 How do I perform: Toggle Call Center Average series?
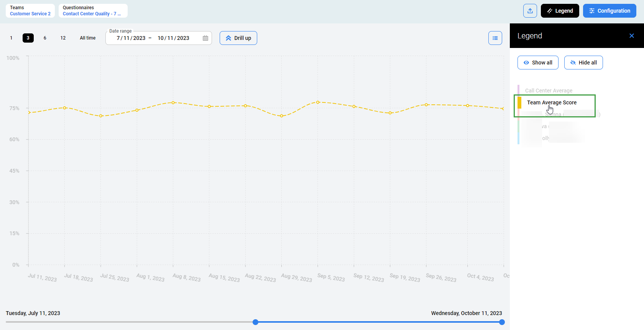(x=549, y=91)
